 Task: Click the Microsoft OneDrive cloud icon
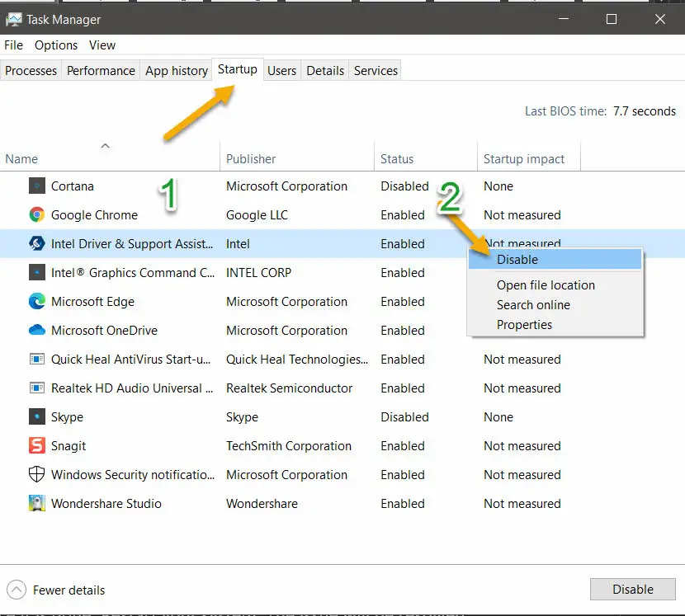pos(37,330)
